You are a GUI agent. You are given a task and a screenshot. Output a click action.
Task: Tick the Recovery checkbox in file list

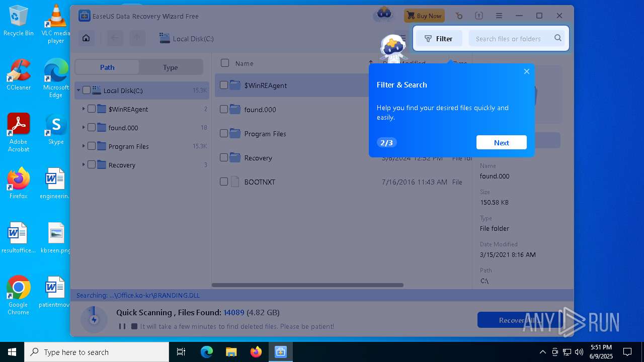coord(224,157)
